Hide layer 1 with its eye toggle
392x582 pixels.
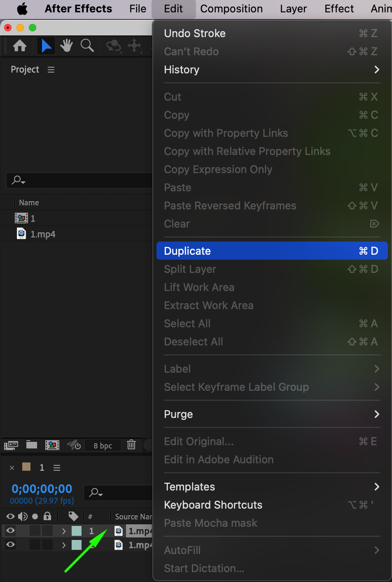[x=11, y=531]
